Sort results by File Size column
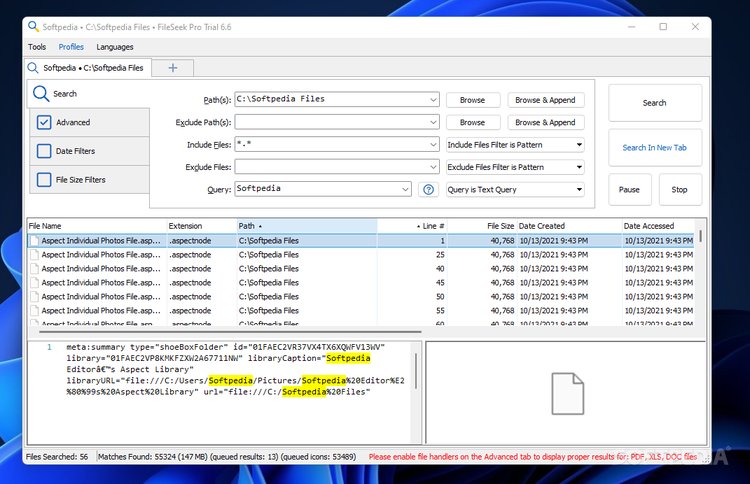This screenshot has height=484, width=750. pyautogui.click(x=482, y=226)
